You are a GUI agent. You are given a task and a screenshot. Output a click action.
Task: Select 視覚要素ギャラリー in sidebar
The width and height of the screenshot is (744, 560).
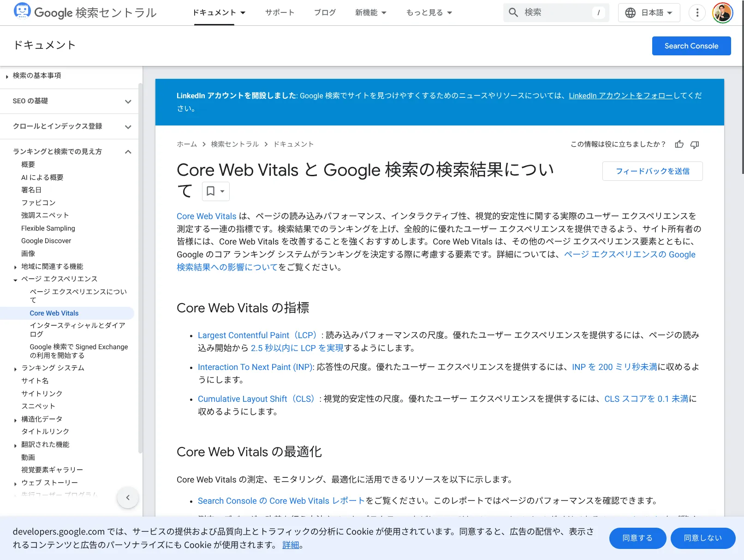pyautogui.click(x=52, y=470)
